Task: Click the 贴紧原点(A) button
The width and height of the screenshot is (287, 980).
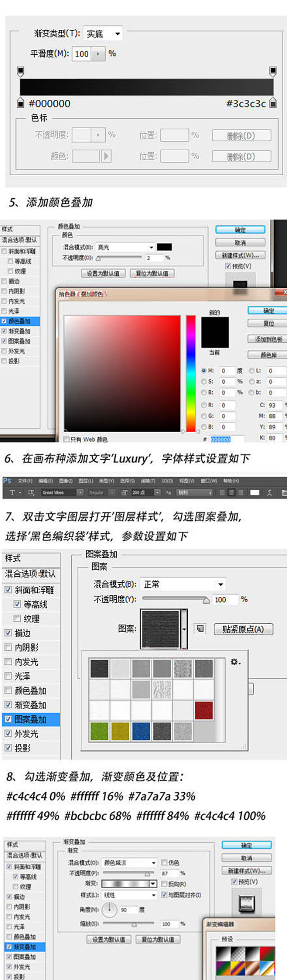Action: (244, 629)
